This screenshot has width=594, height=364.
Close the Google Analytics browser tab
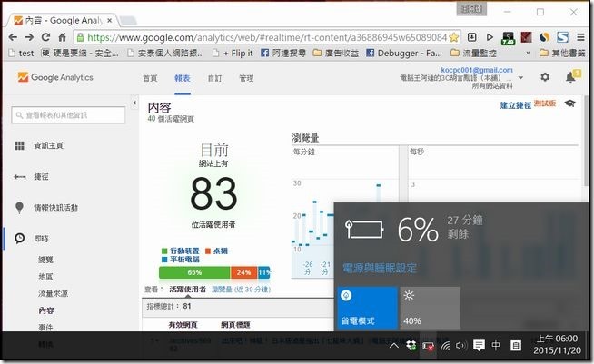110,21
